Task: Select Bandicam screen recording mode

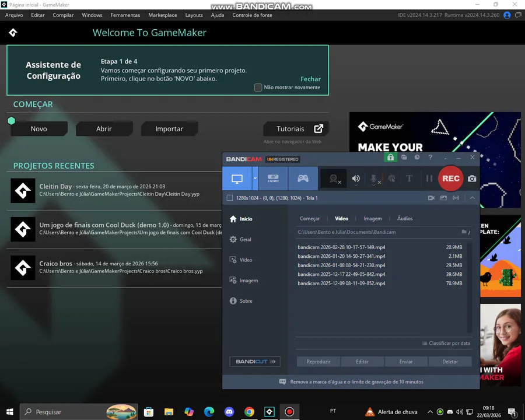Action: point(237,178)
